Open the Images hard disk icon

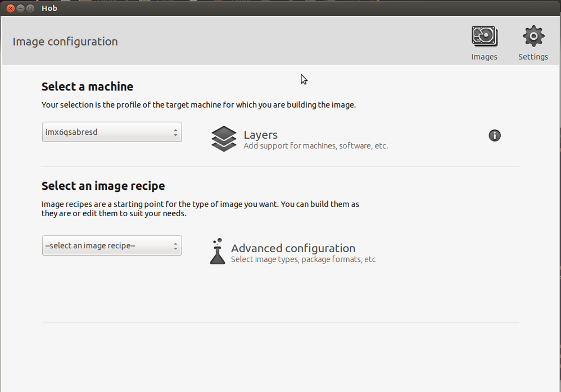pyautogui.click(x=484, y=37)
